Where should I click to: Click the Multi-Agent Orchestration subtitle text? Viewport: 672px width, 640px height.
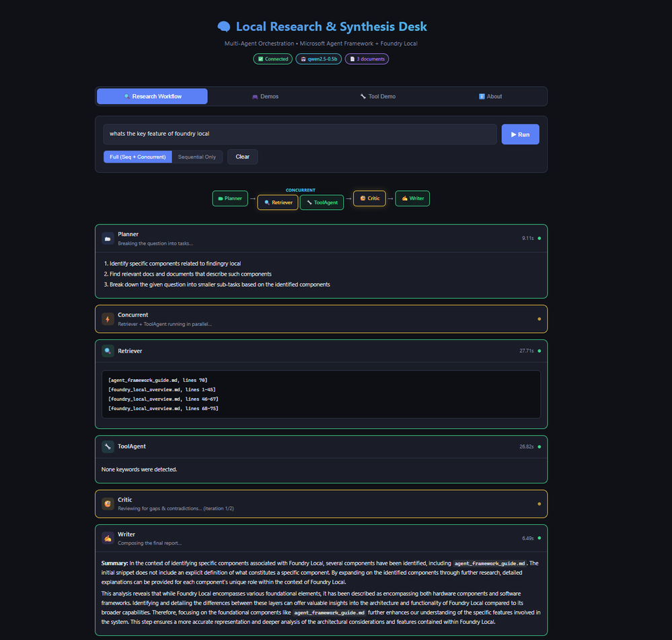click(x=321, y=44)
